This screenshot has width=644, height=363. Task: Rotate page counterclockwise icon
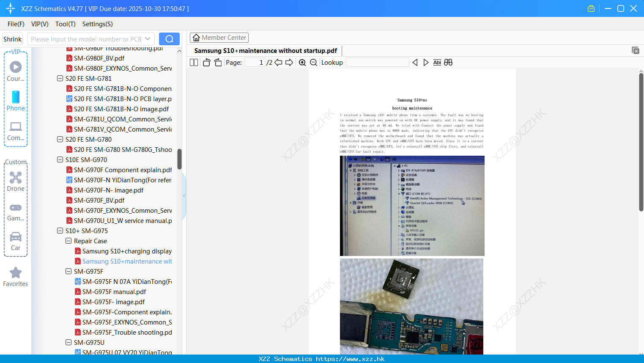point(206,62)
